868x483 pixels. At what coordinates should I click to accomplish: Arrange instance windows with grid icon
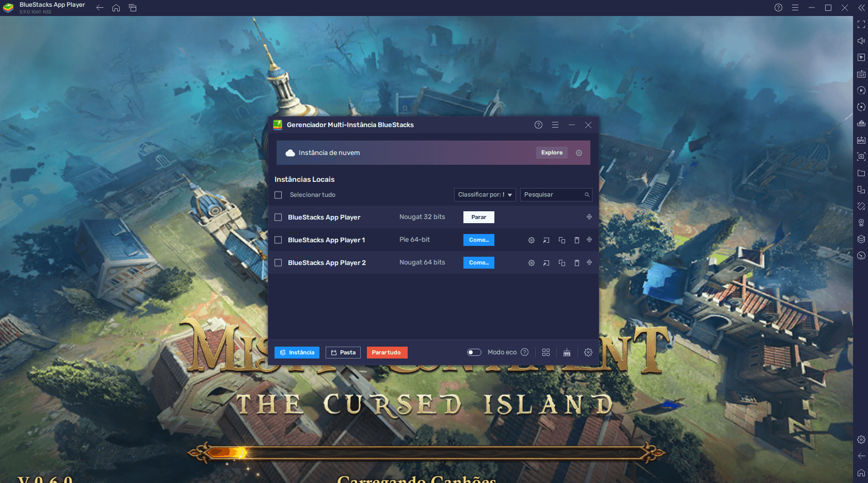[x=546, y=352]
